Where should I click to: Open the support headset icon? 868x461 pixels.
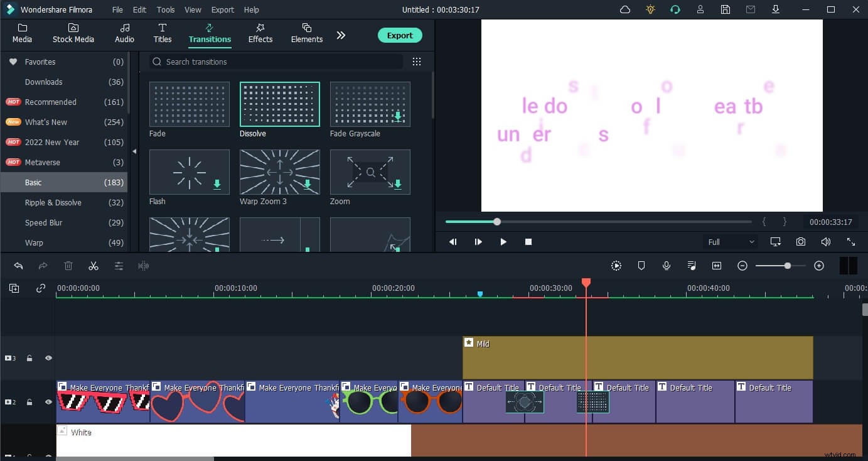click(x=675, y=9)
